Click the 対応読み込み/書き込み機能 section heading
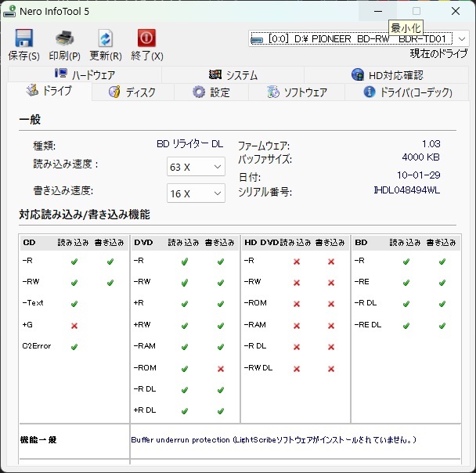Screen dimensions: 476x473 click(85, 215)
